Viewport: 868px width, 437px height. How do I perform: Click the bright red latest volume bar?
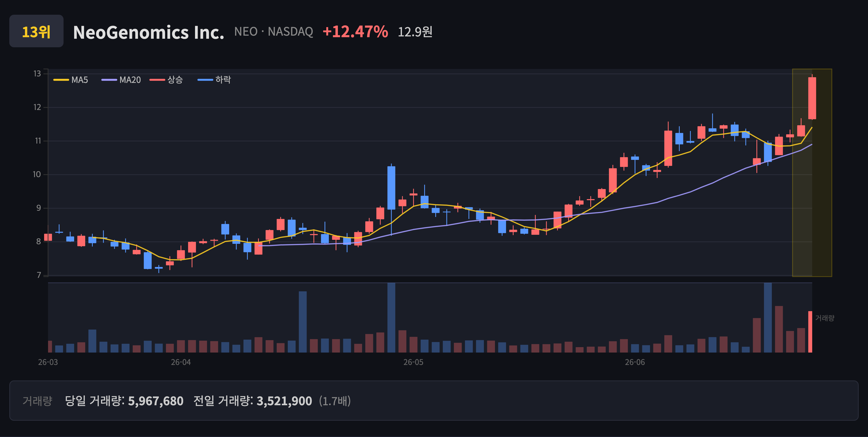[810, 332]
